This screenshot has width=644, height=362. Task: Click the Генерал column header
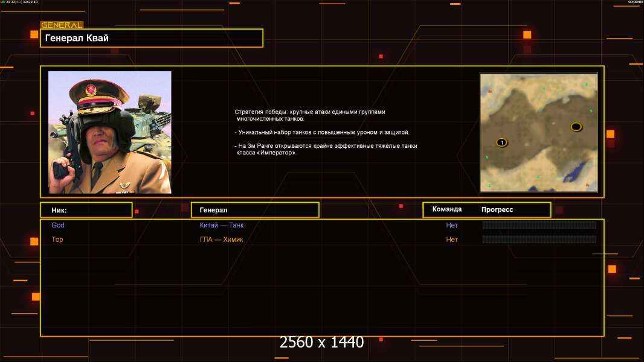(255, 210)
